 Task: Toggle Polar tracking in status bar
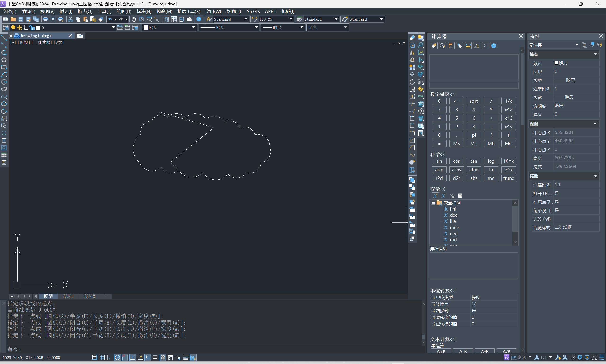point(117,357)
